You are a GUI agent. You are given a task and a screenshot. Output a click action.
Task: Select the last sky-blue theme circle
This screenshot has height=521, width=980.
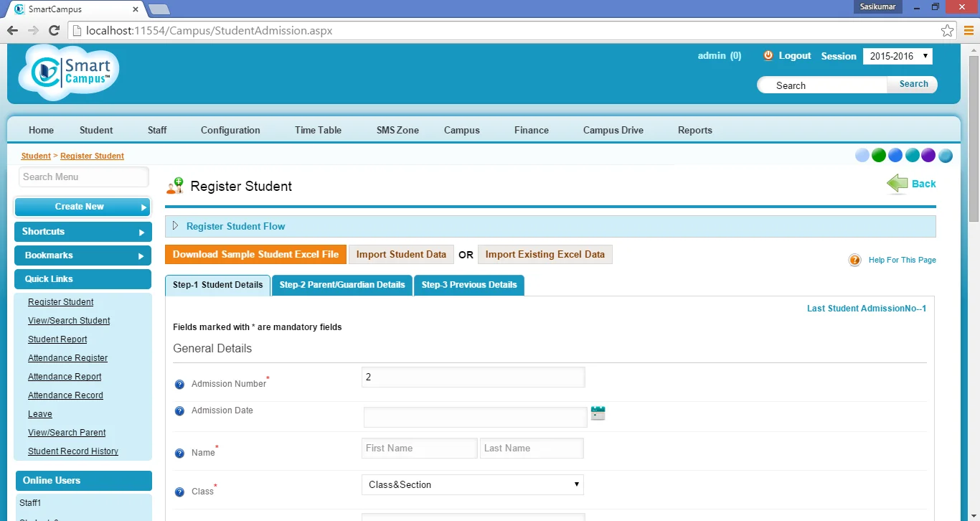946,155
